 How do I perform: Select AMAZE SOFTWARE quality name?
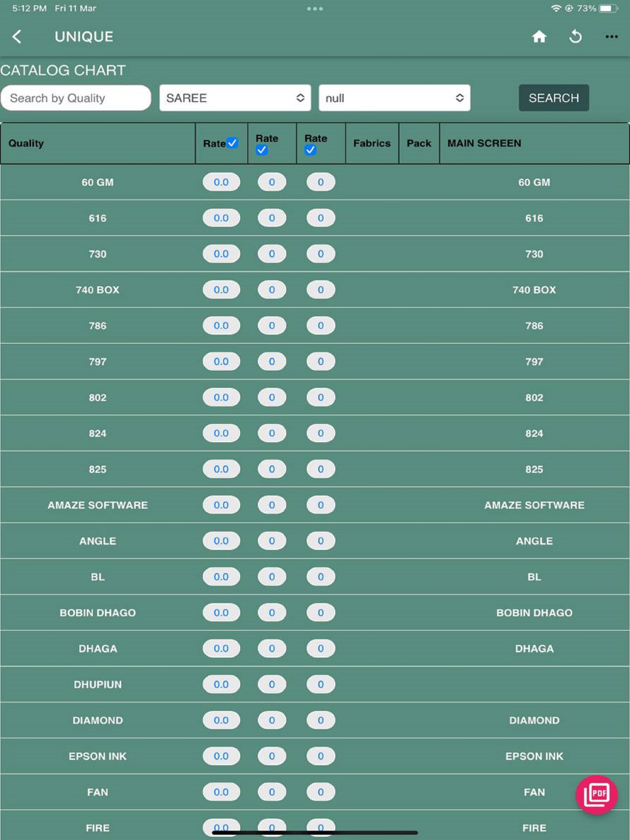98,505
